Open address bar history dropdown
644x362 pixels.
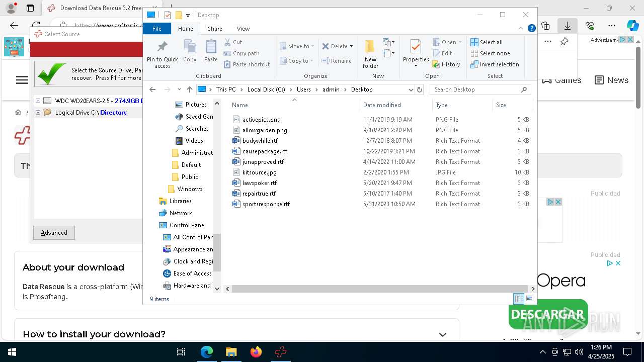coord(411,89)
